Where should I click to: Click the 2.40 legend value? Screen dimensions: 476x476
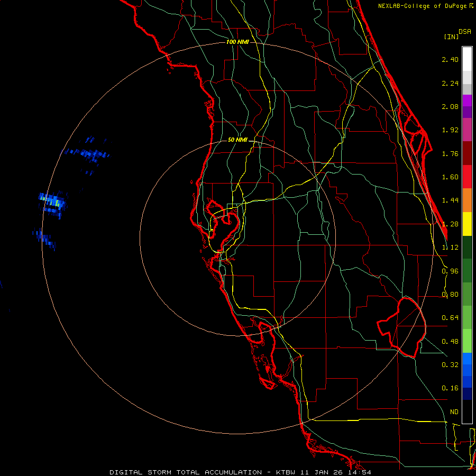[x=450, y=59]
